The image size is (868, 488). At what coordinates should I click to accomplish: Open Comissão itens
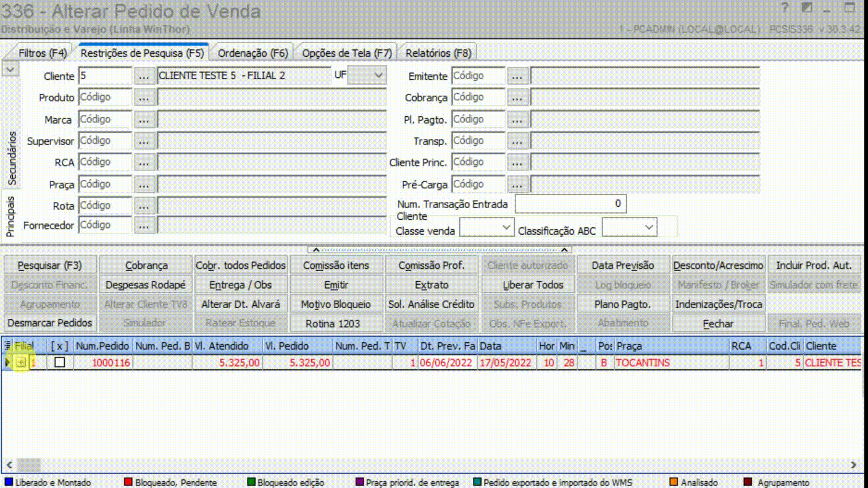pyautogui.click(x=336, y=266)
